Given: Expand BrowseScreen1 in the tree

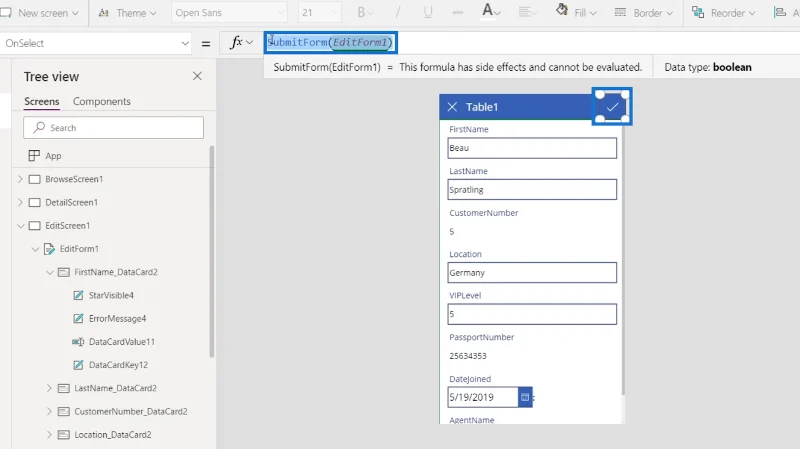Looking at the screenshot, I should click(20, 179).
